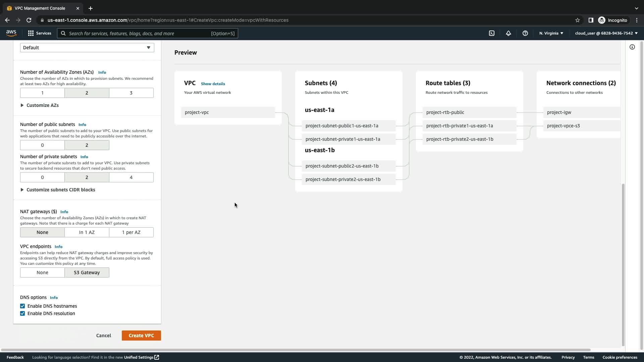Click the horizontal scrollbar at bottom
644x362 pixels.
295,350
